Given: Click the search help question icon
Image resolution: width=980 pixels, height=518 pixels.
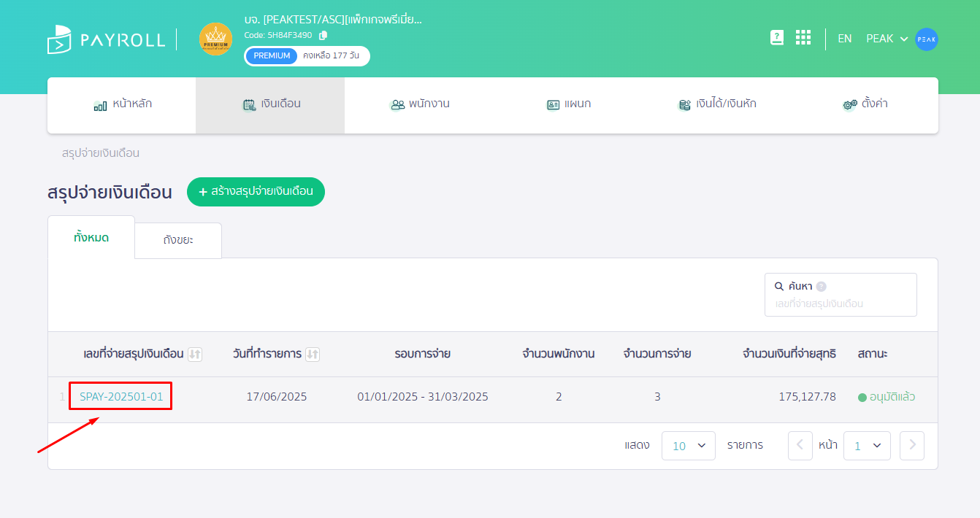Looking at the screenshot, I should [822, 287].
